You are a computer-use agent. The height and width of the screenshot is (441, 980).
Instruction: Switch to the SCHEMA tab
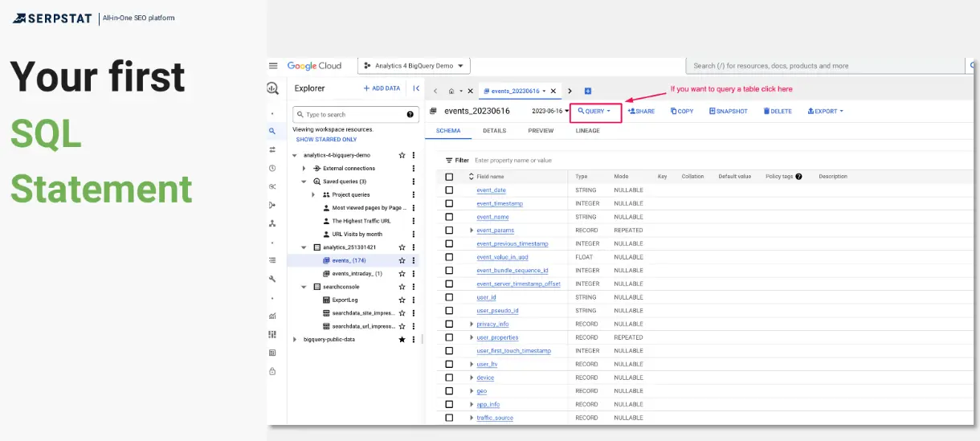tap(448, 131)
